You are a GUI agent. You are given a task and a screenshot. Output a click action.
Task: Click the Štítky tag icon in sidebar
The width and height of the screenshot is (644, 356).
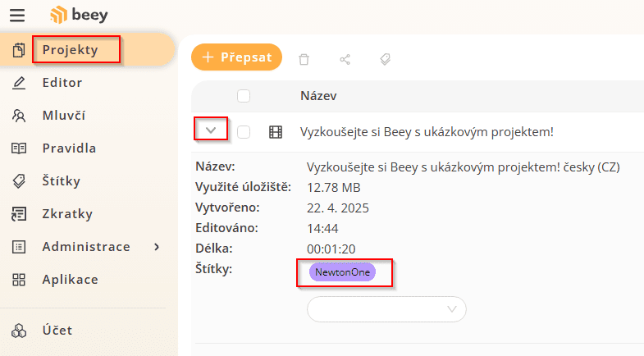tap(19, 181)
